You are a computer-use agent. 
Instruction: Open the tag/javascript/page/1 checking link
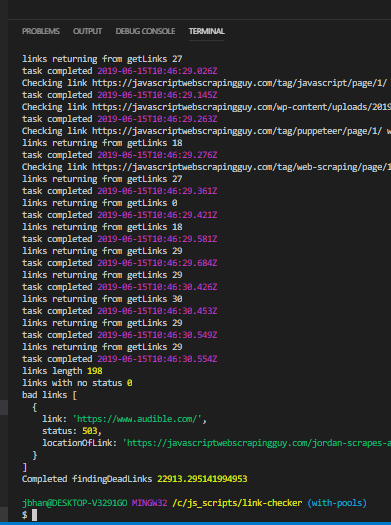(240, 83)
